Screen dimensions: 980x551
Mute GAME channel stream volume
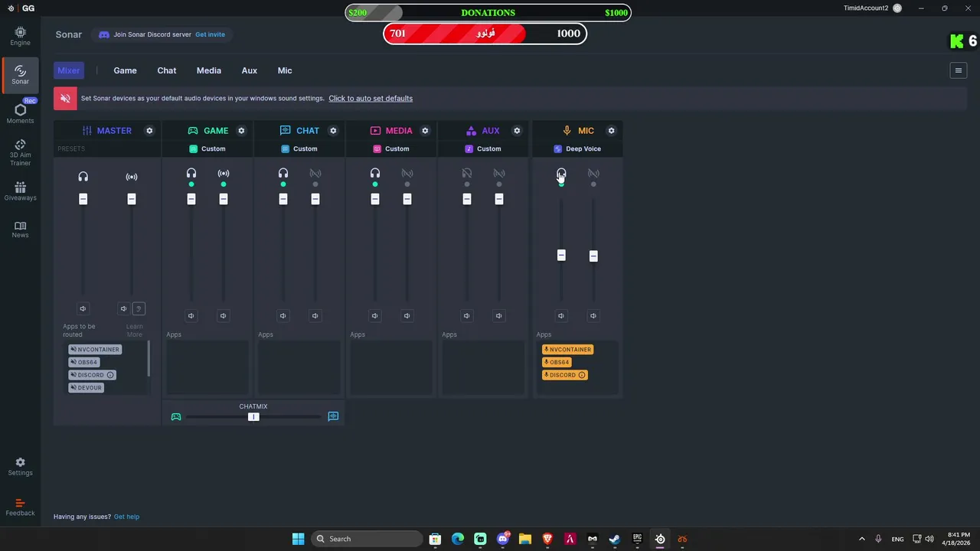[x=223, y=315]
